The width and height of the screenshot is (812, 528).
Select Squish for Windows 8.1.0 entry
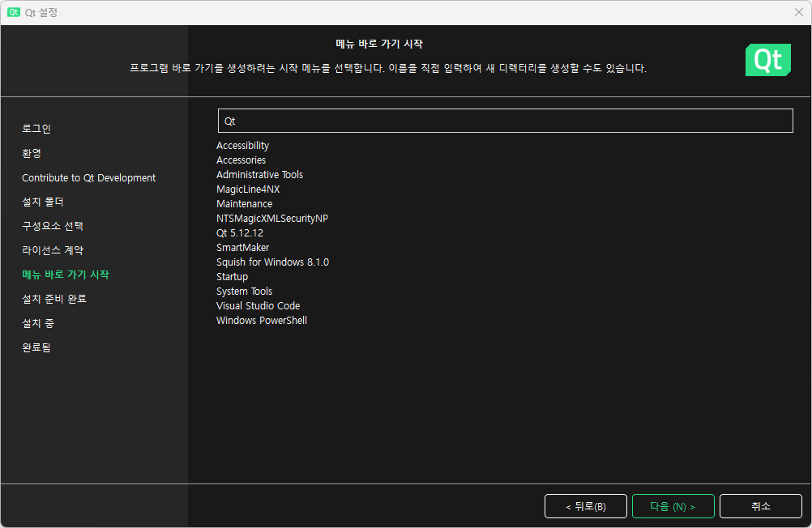(x=272, y=262)
